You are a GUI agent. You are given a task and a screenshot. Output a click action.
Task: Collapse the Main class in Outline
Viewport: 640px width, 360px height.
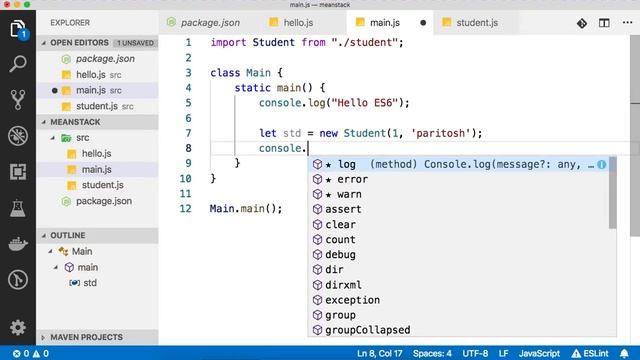tap(51, 251)
